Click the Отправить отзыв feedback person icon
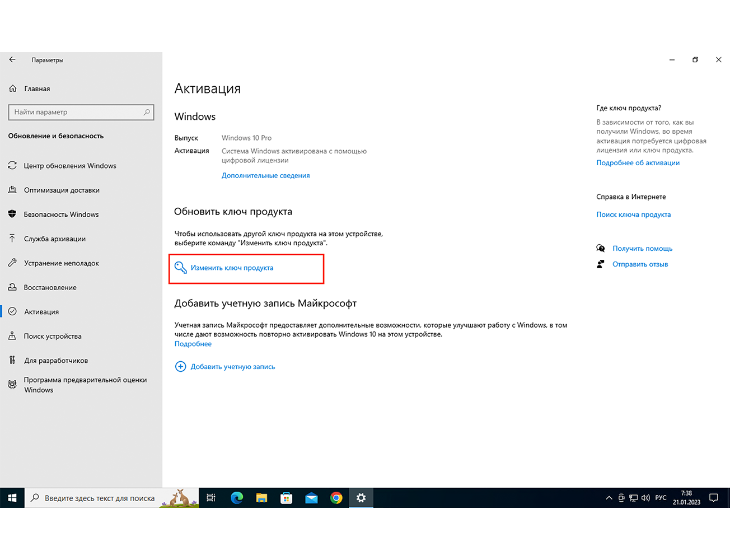 [x=601, y=264]
